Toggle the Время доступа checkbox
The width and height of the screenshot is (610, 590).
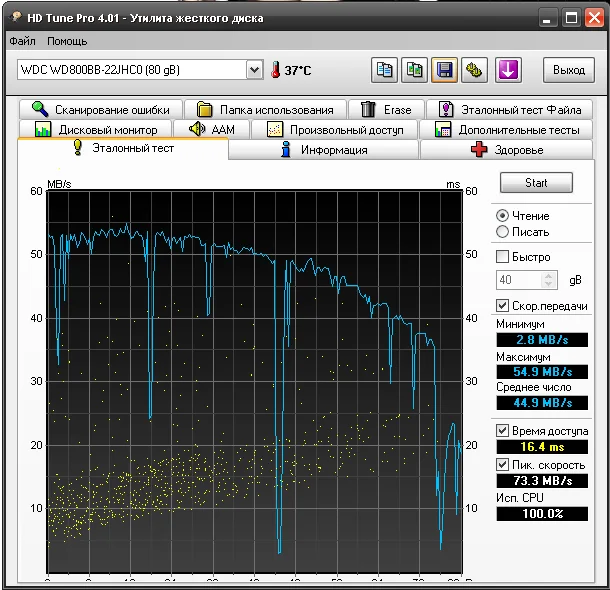(x=503, y=430)
